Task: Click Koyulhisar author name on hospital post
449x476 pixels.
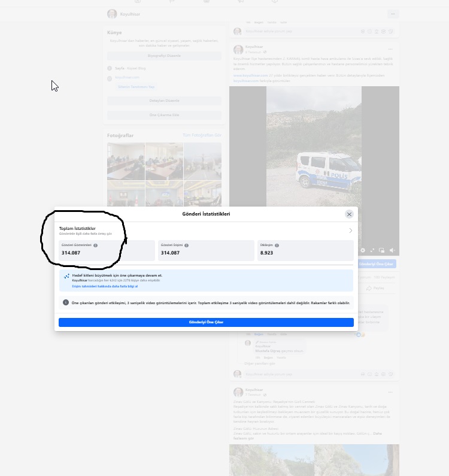Action: coord(254,47)
